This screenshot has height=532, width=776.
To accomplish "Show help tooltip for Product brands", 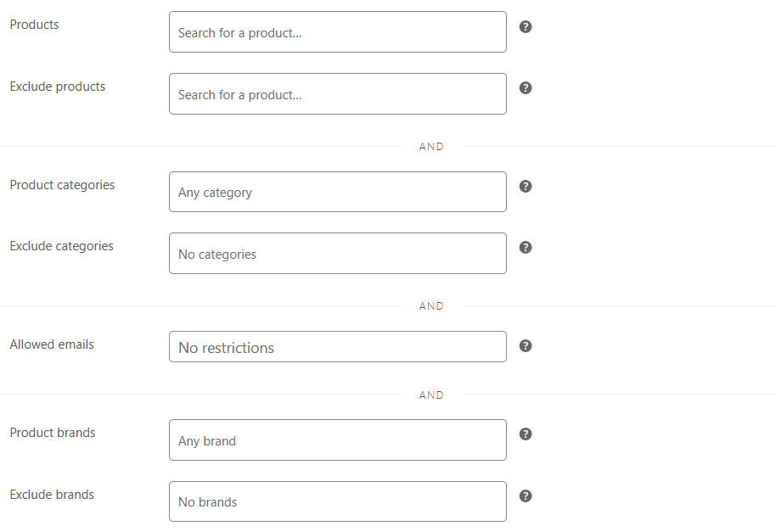I will [526, 434].
